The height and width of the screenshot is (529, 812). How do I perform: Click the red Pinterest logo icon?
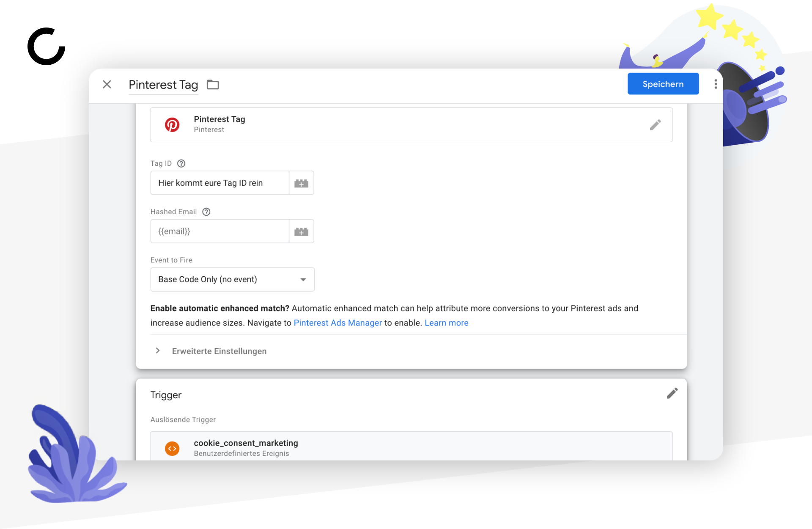tap(172, 125)
